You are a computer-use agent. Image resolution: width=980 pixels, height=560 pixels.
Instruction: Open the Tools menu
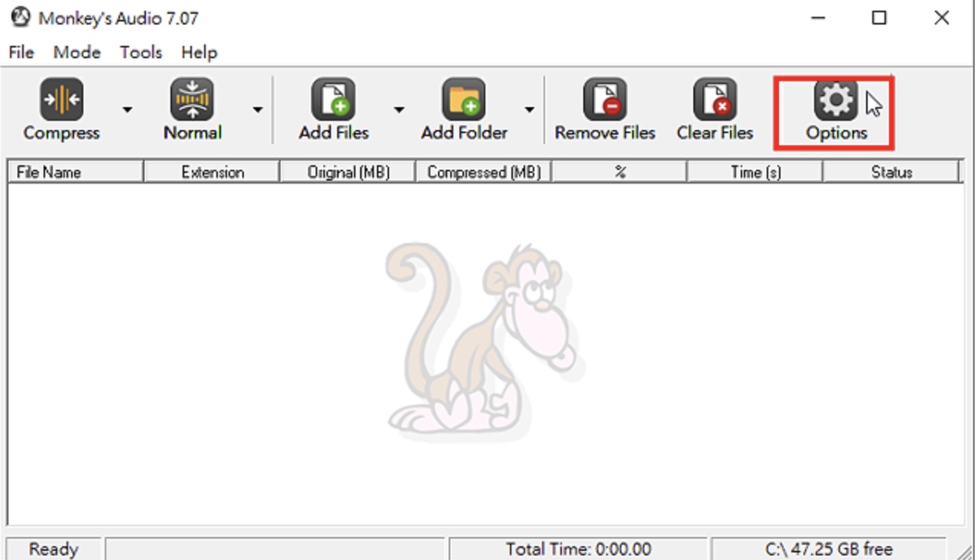[141, 53]
